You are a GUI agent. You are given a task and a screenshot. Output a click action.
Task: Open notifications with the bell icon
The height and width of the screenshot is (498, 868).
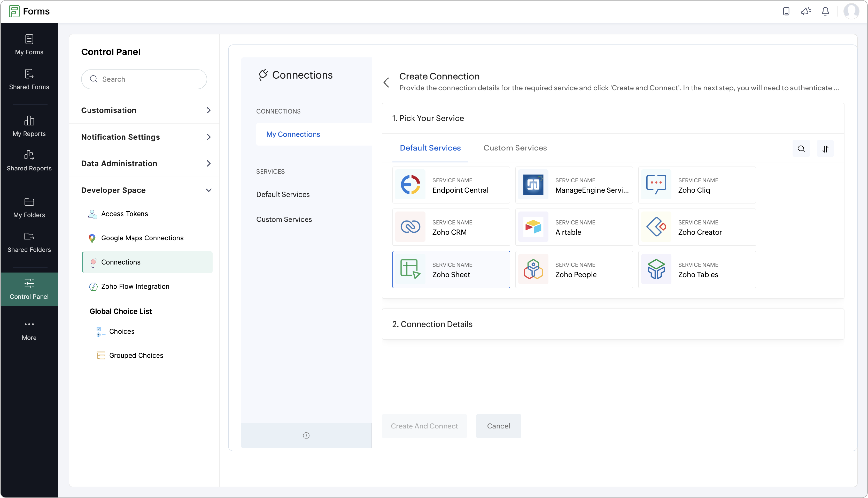825,11
